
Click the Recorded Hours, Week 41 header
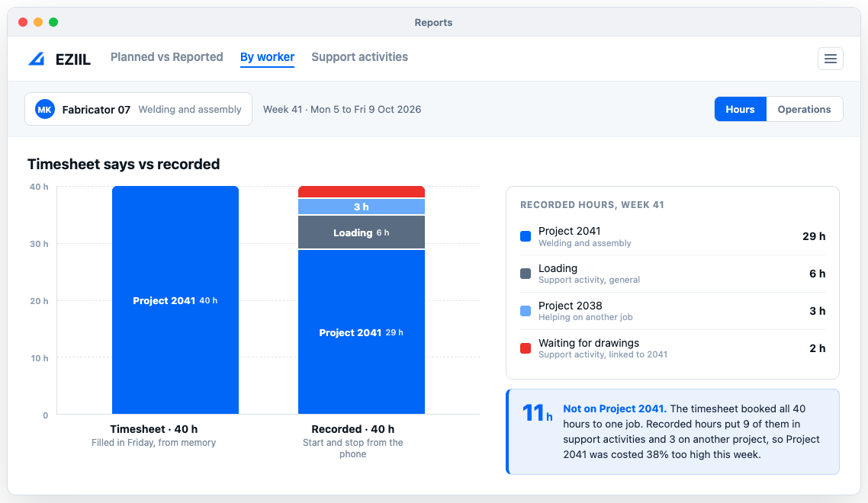pos(593,205)
